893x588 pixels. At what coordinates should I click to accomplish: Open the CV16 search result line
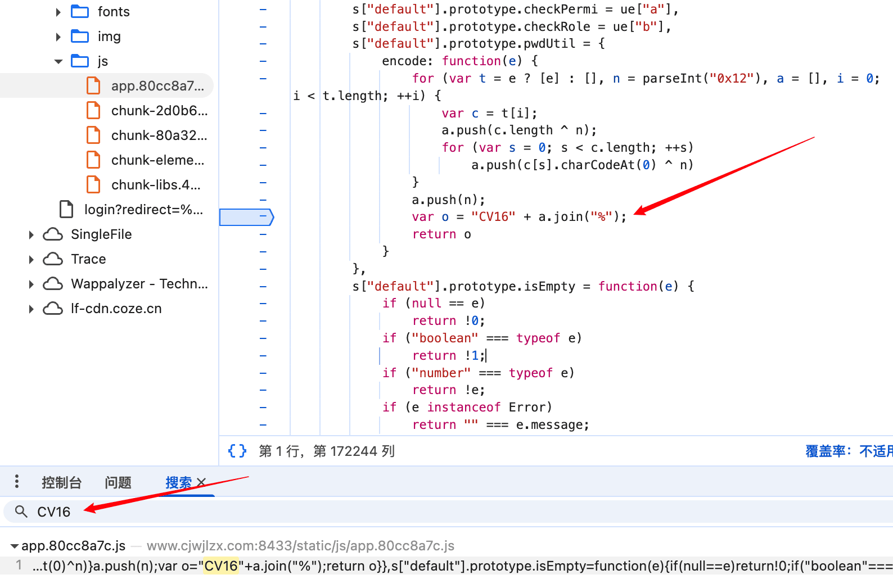(394, 566)
